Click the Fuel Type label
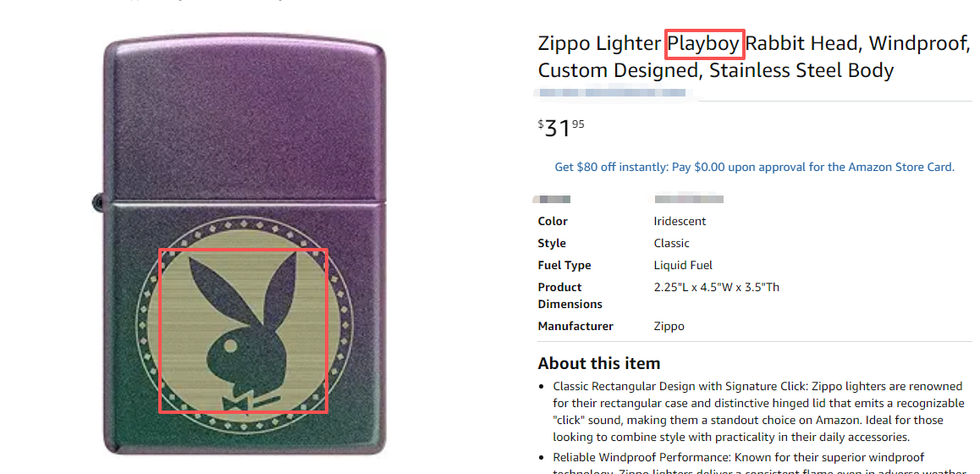The width and height of the screenshot is (980, 474). tap(564, 265)
